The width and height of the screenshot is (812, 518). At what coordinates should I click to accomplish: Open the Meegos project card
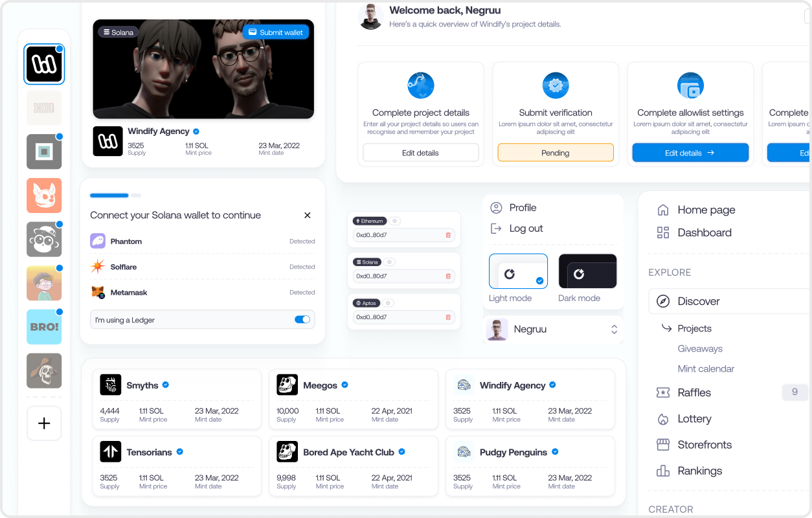(354, 399)
